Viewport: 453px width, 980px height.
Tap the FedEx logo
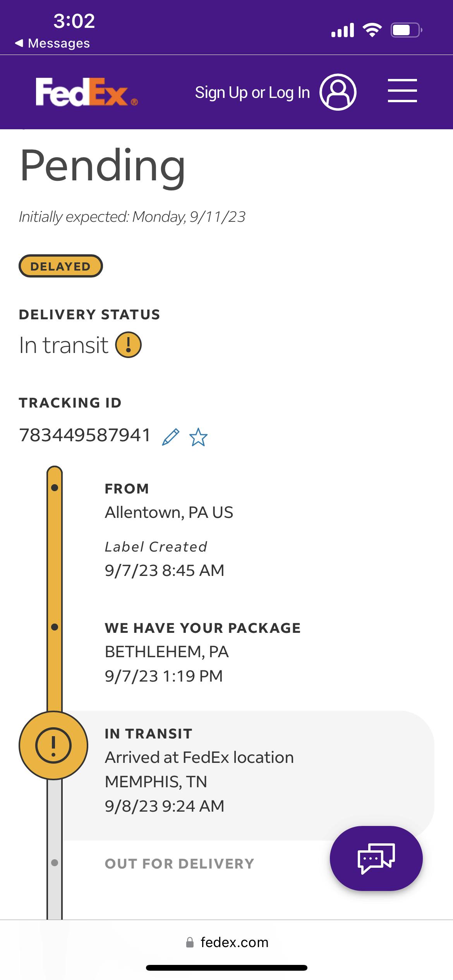coord(86,92)
